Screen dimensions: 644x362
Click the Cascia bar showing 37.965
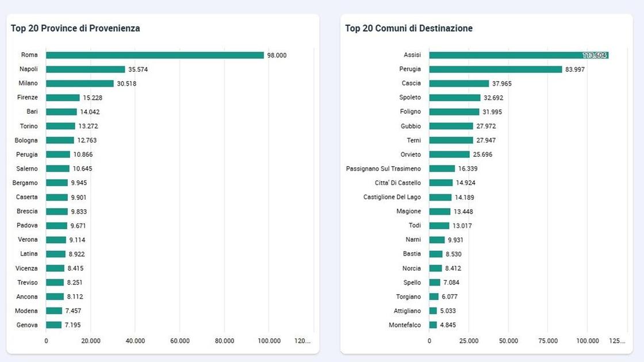pyautogui.click(x=459, y=83)
